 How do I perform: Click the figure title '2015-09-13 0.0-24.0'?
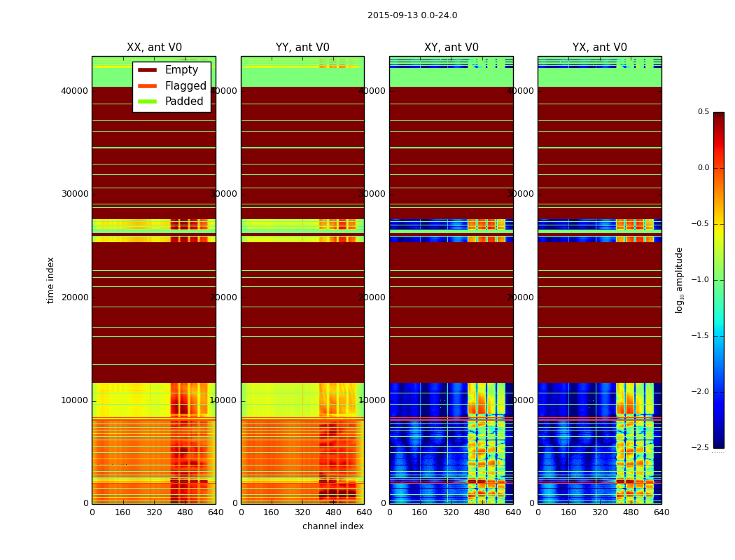point(412,15)
